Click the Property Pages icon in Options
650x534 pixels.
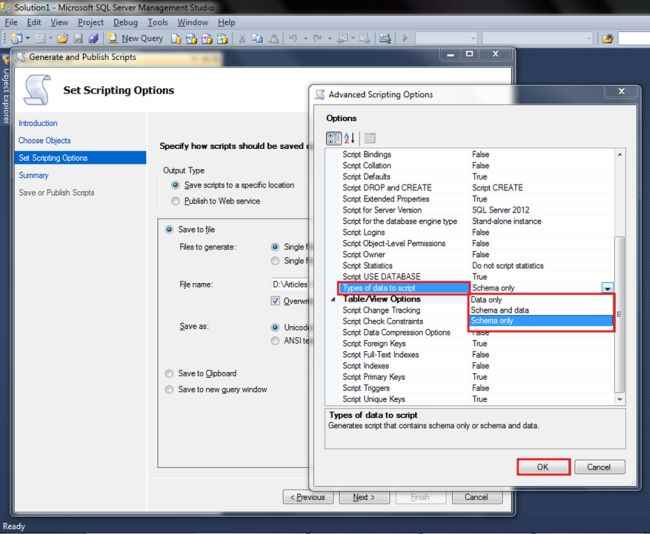point(370,138)
